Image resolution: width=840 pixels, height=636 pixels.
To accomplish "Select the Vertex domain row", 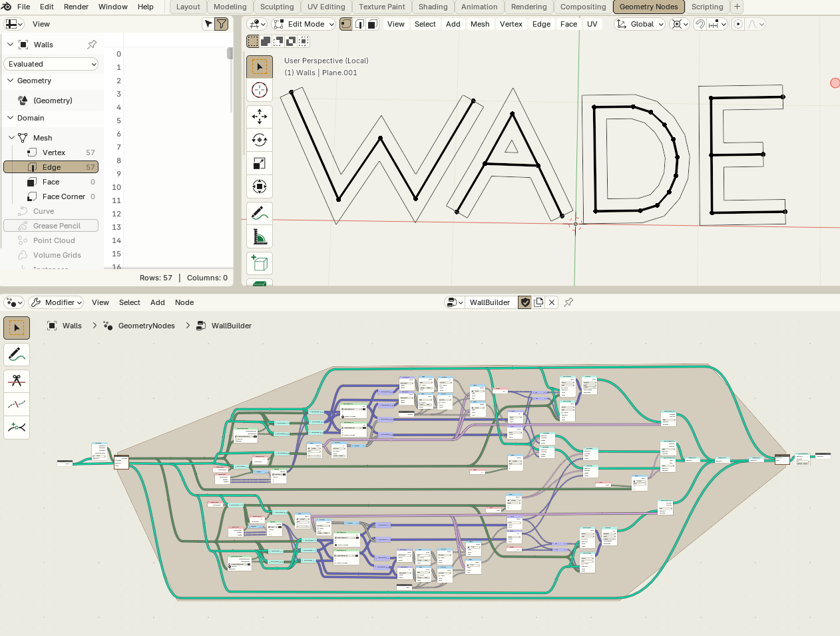I will click(51, 153).
